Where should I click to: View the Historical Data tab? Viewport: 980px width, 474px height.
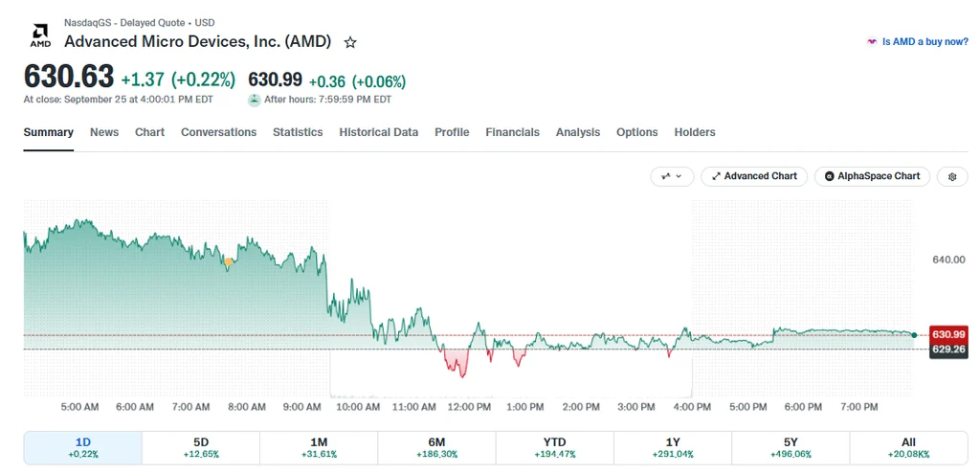tap(379, 132)
